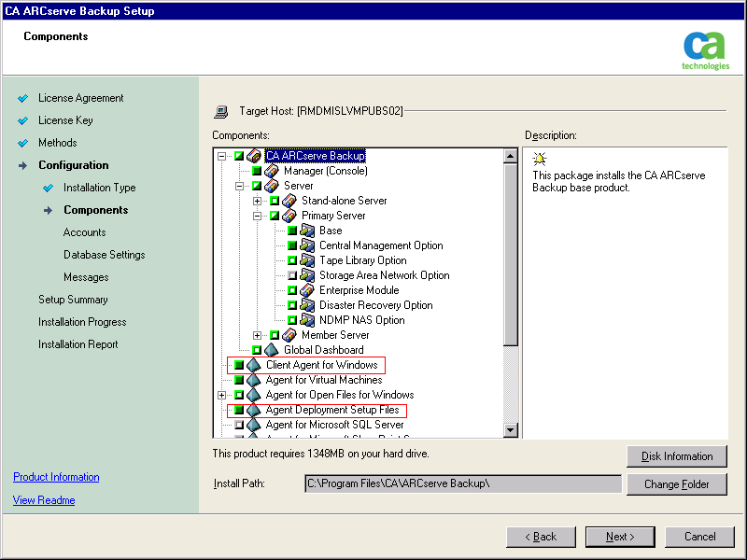Click the Next button

(620, 537)
